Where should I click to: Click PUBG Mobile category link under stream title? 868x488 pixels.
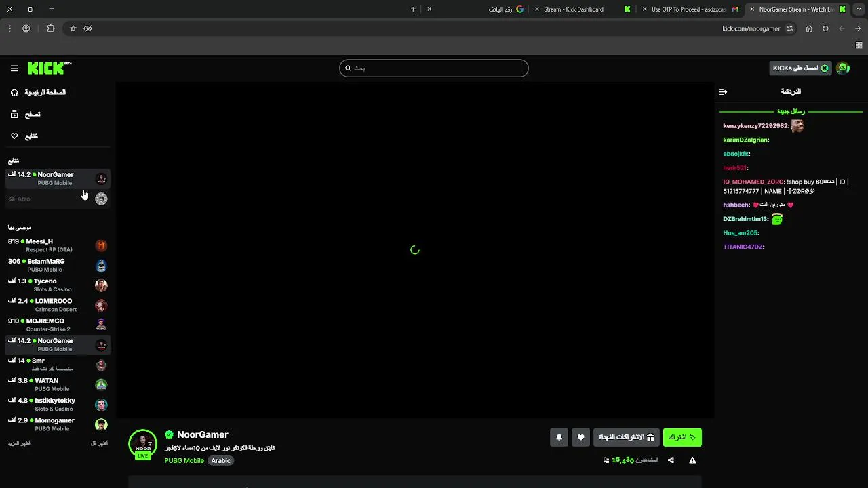(184, 461)
